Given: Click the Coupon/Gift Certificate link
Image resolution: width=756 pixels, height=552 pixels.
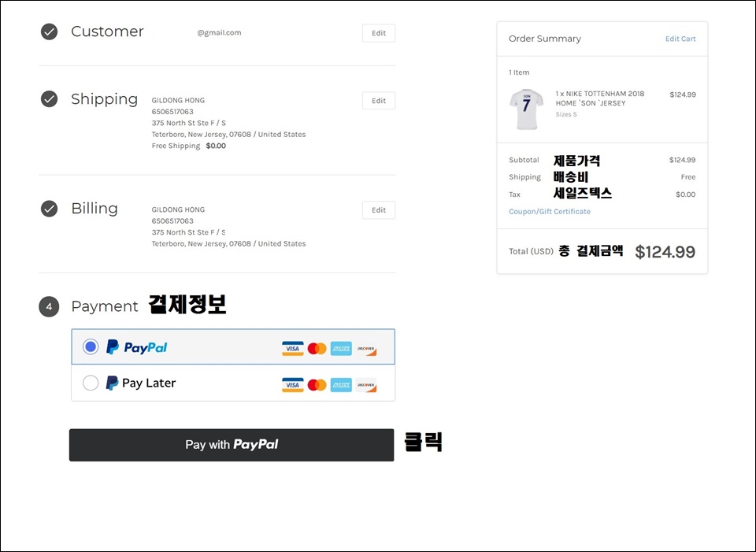Looking at the screenshot, I should click(550, 212).
